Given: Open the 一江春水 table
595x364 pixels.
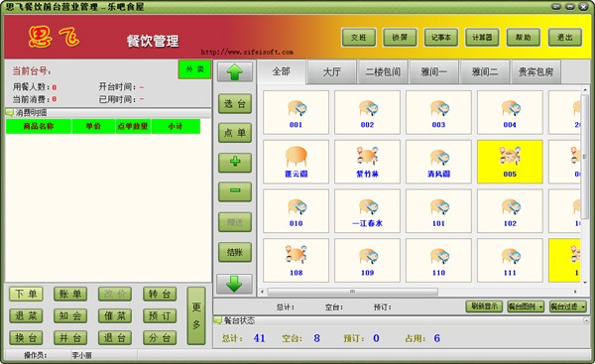Looking at the screenshot, I should click(x=367, y=211).
